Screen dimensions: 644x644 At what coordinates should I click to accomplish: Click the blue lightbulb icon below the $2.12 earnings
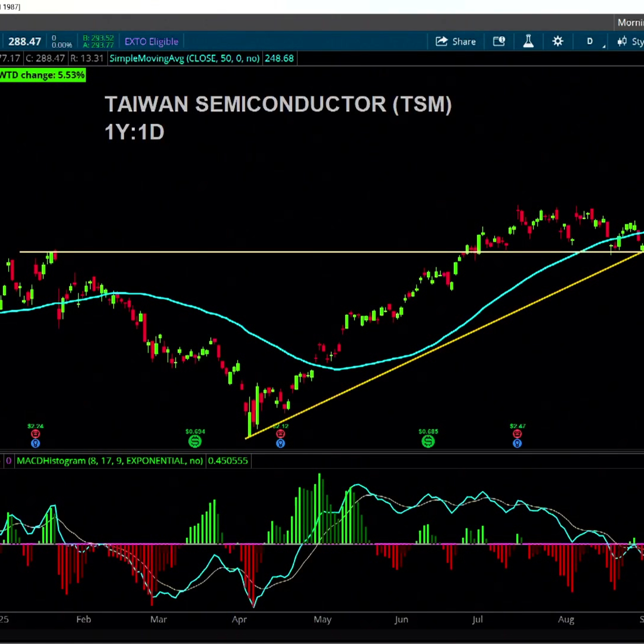(280, 443)
